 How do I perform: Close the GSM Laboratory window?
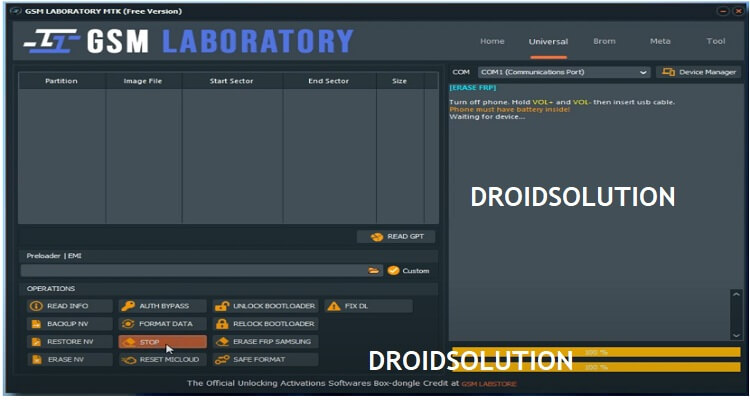click(738, 11)
